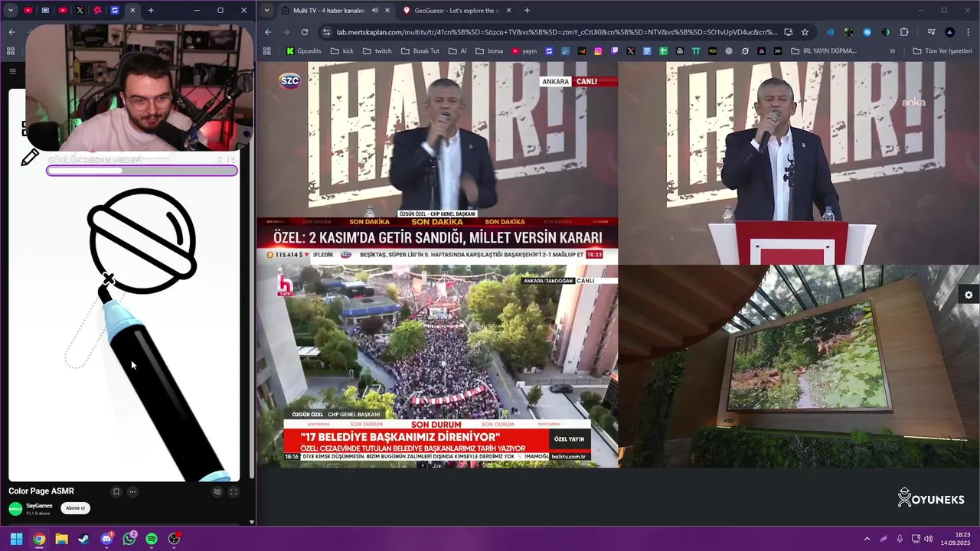This screenshot has height=551, width=980.
Task: Show hidden system tray icons
Action: click(x=867, y=539)
